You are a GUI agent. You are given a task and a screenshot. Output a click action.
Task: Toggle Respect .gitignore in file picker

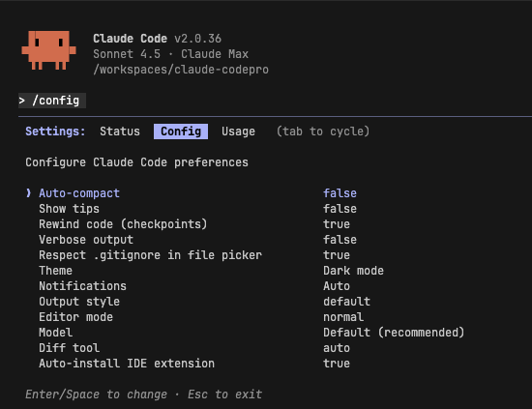[194, 255]
